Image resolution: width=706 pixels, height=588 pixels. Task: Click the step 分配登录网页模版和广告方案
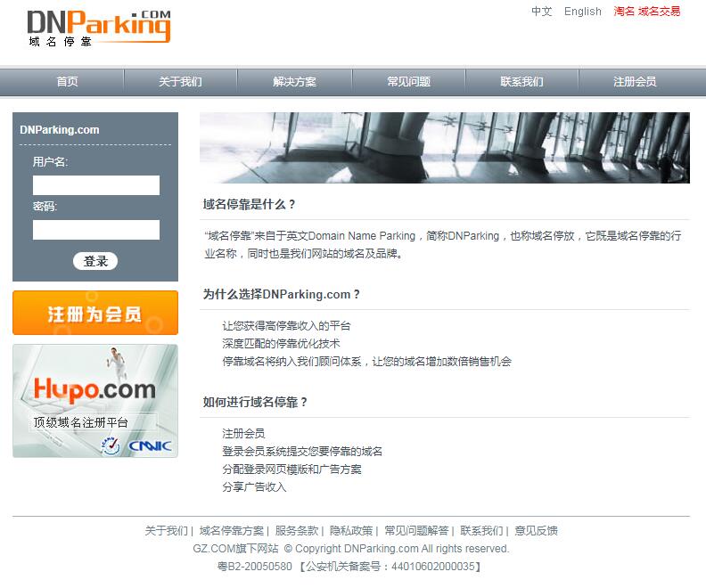point(291,470)
